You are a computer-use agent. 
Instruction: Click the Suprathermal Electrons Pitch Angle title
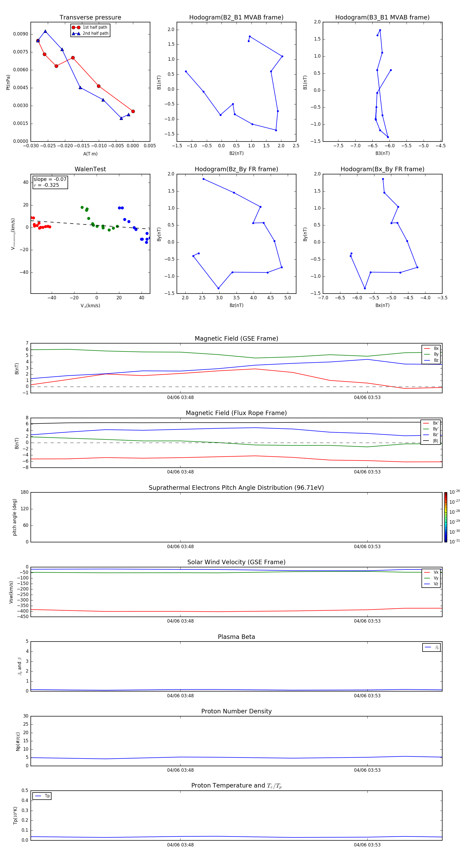click(x=236, y=488)
